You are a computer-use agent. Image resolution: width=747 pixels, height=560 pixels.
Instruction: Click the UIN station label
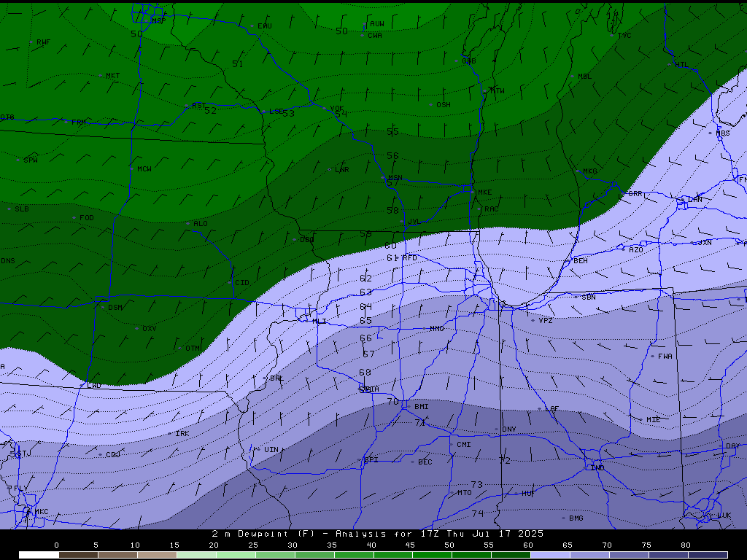[x=271, y=449]
